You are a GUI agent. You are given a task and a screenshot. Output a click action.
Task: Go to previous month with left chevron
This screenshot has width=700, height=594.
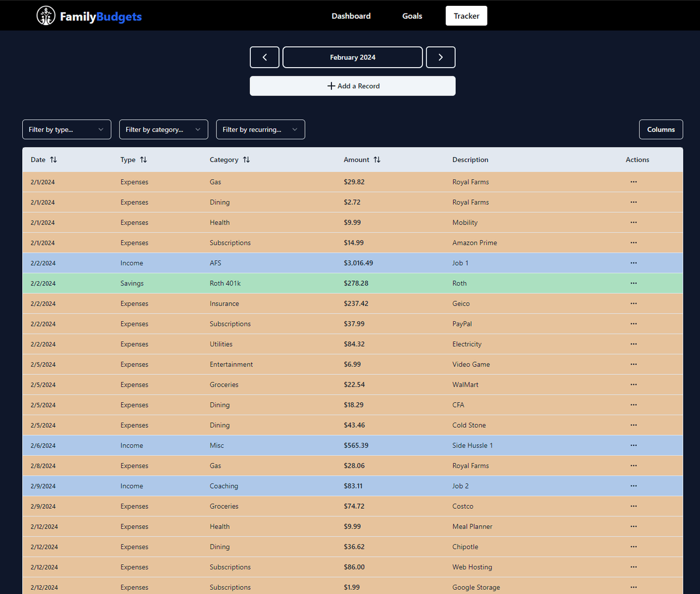(x=265, y=57)
